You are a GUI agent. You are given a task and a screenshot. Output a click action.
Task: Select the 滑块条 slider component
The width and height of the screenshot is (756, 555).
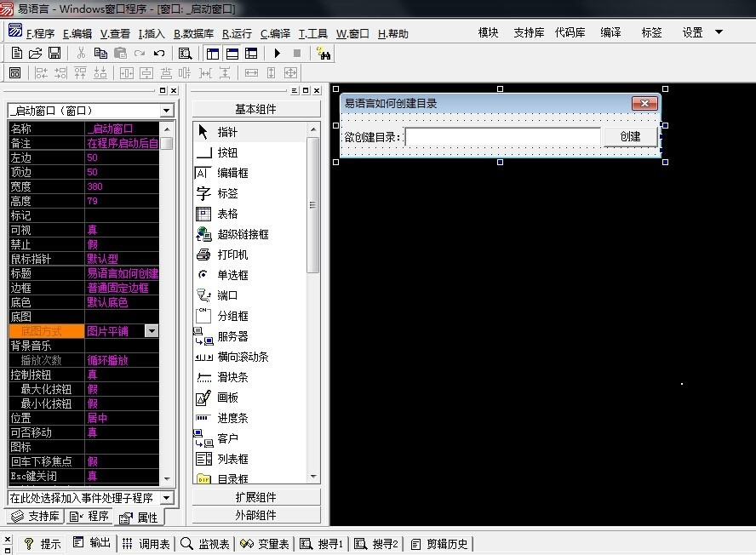[x=249, y=377]
